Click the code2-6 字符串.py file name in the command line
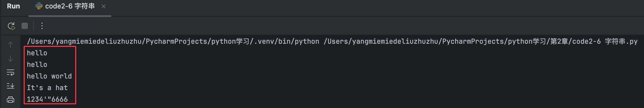Screen dimensions: 644x108 pos(605,41)
